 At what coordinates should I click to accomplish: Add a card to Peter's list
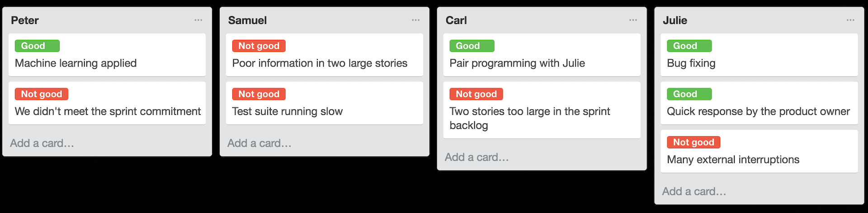[x=42, y=143]
